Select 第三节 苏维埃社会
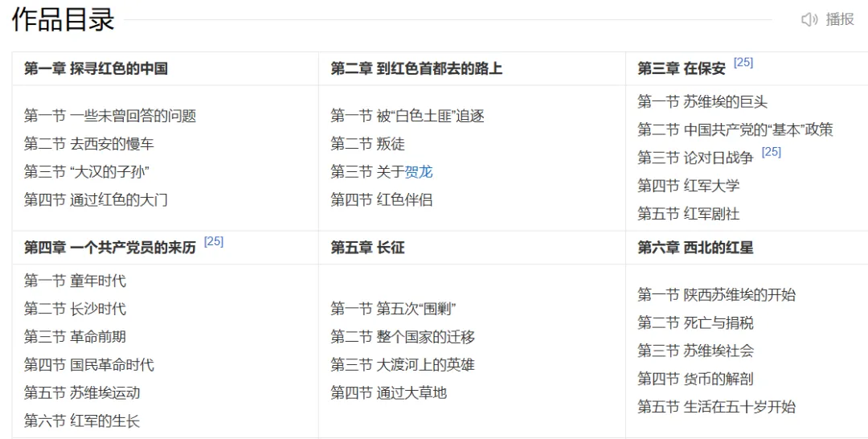868x439 pixels. (695, 351)
